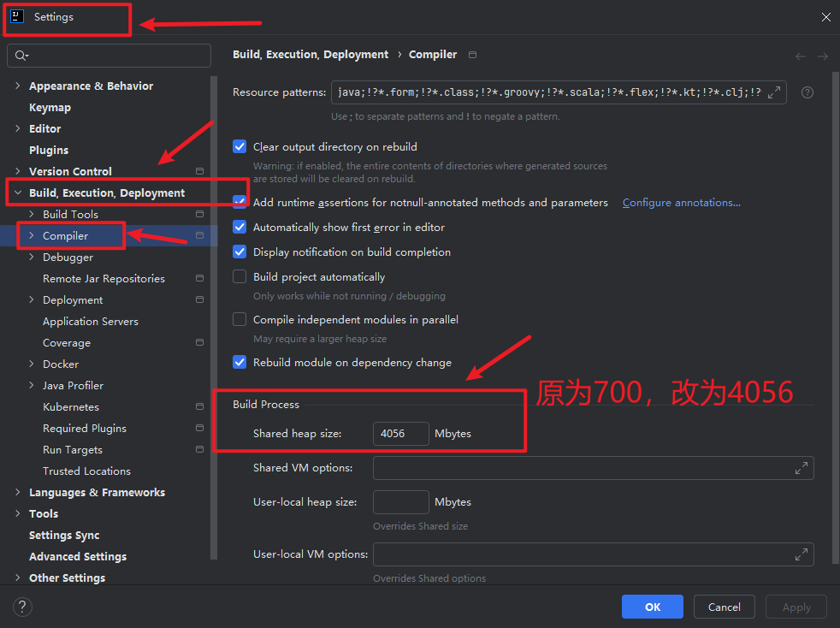Image resolution: width=840 pixels, height=628 pixels.
Task: Expand the Java Profiler node
Action: [31, 385]
